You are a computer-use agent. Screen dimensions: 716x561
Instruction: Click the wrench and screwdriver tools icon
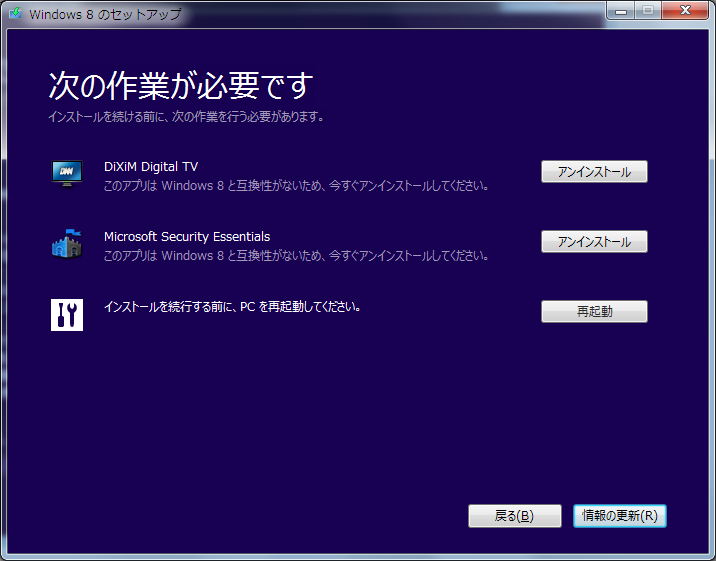point(67,315)
